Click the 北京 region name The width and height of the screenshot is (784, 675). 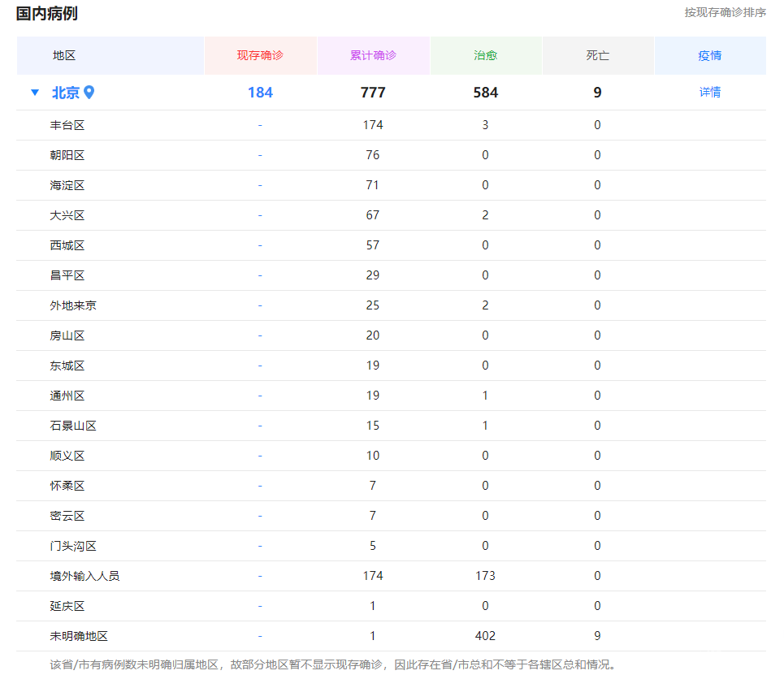66,93
